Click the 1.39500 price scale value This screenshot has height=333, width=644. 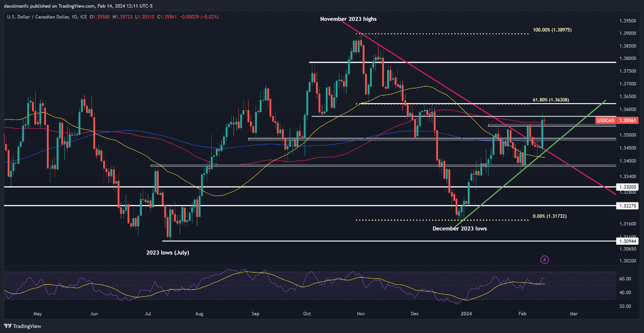click(627, 21)
